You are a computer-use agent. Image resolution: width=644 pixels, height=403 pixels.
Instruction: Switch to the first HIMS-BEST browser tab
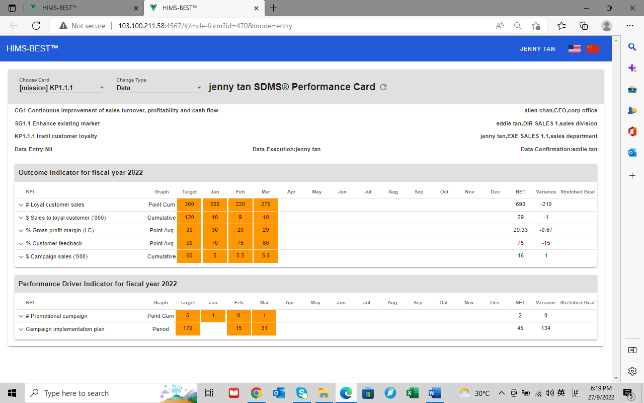point(66,6)
